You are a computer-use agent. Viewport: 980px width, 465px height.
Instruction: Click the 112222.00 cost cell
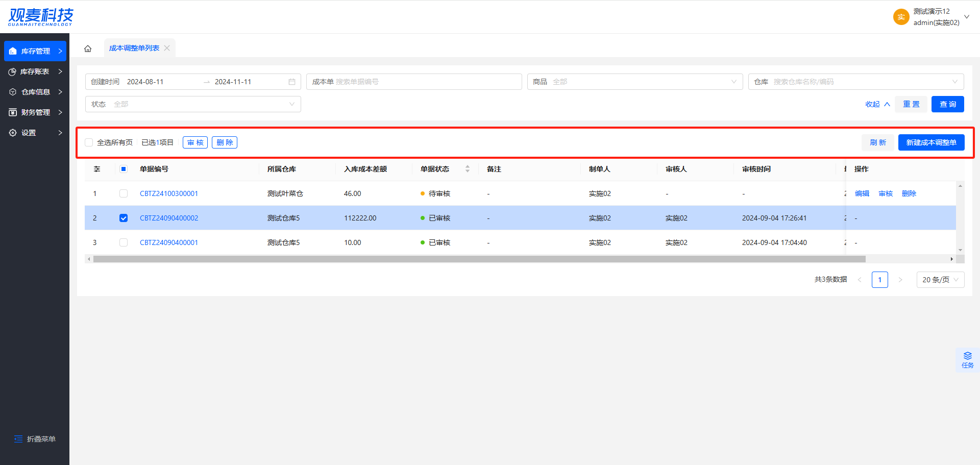coord(360,218)
